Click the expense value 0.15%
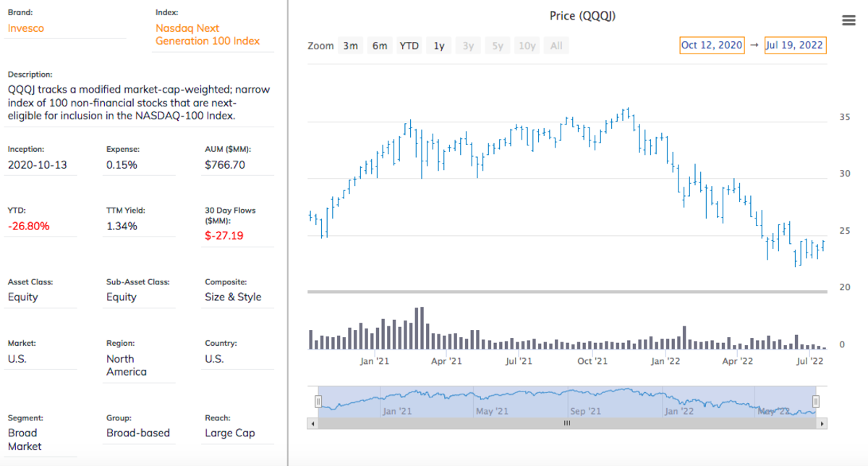Screen dimensions: 868x466 pos(122,165)
